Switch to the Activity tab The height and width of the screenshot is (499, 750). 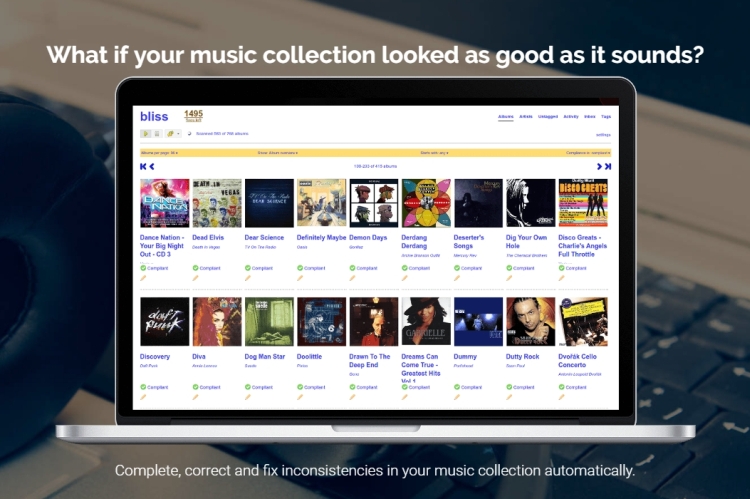[x=571, y=117]
